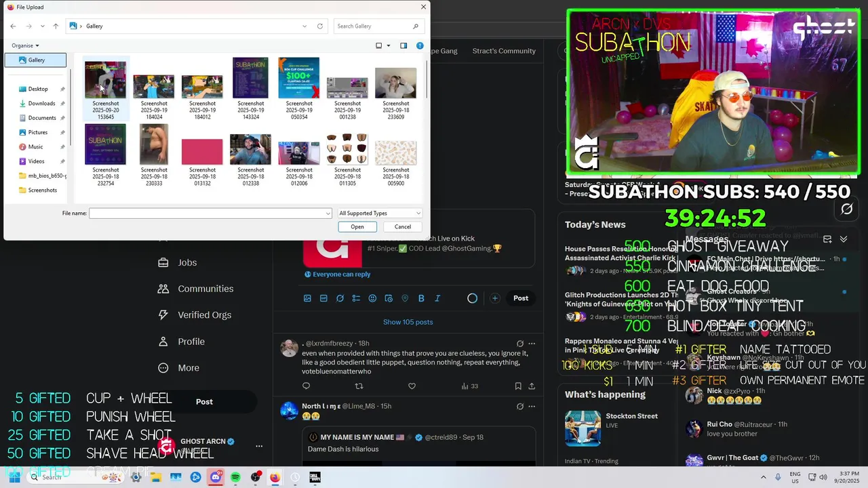This screenshot has height=488, width=868.
Task: Reply to the @lxrdmfbreezy post
Action: [x=306, y=386]
